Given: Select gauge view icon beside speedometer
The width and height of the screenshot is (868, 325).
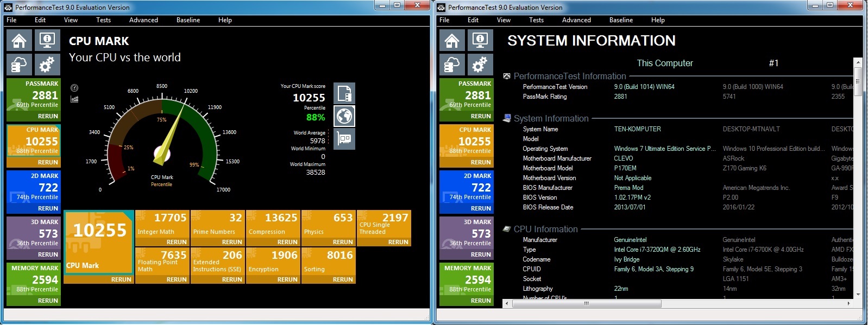Looking at the screenshot, I should tap(74, 88).
